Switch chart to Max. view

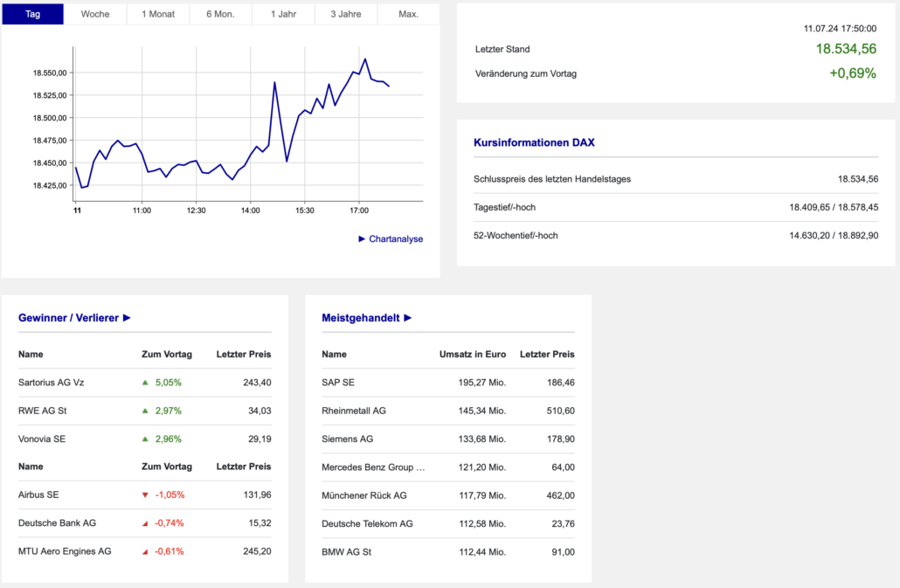(x=409, y=14)
